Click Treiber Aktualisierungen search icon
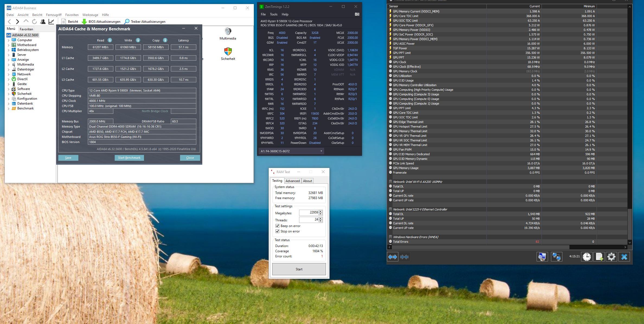This screenshot has width=644, height=324. point(127,22)
